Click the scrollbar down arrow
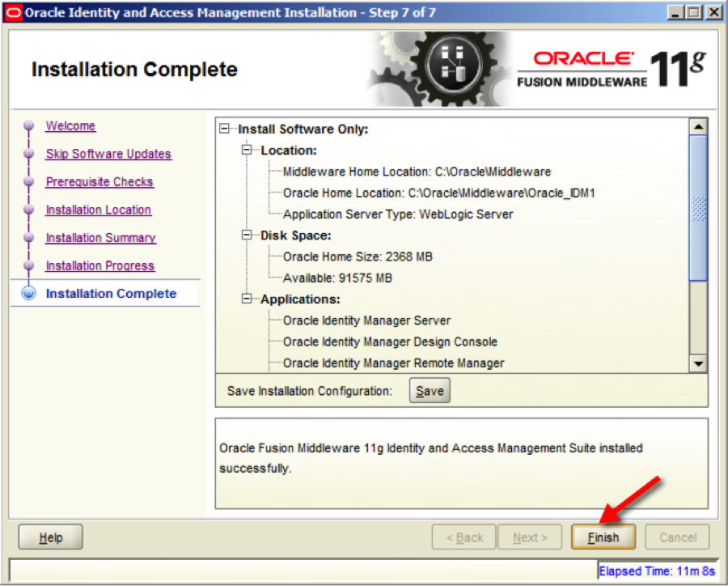This screenshot has width=728, height=586. coord(697,363)
